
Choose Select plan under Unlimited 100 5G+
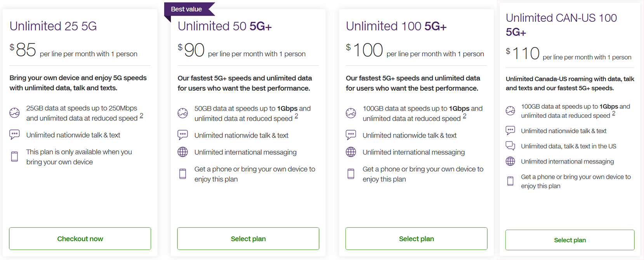416,239
